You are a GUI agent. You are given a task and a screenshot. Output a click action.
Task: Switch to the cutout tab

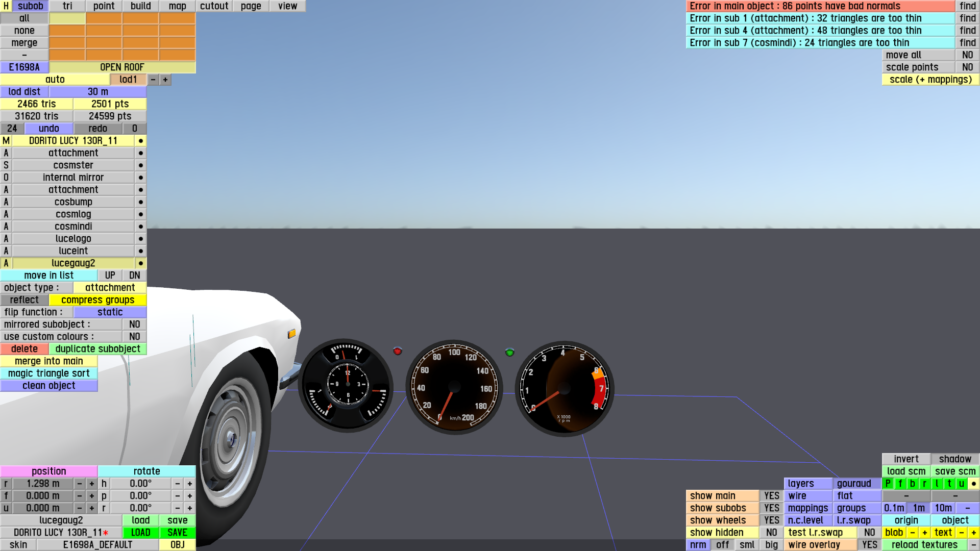tap(214, 6)
